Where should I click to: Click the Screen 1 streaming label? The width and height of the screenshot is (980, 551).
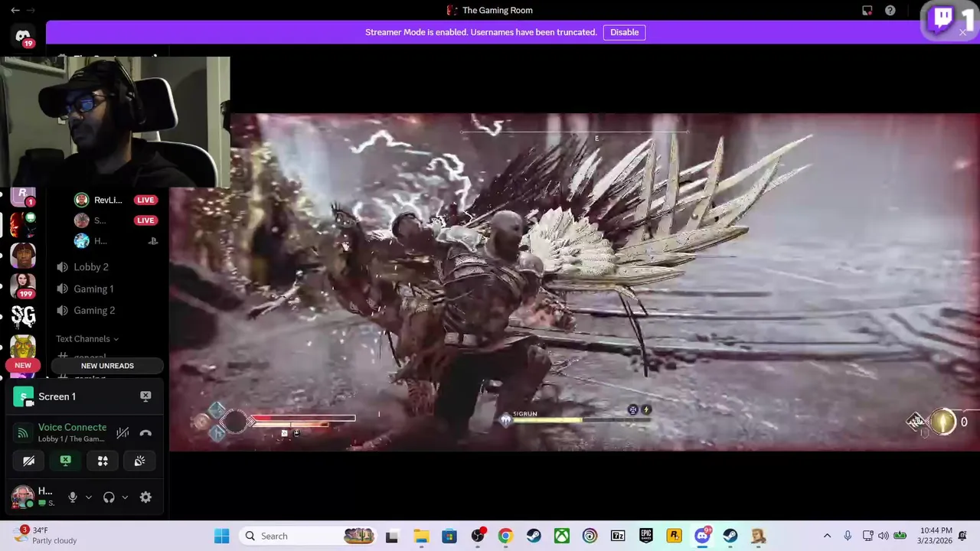(57, 396)
